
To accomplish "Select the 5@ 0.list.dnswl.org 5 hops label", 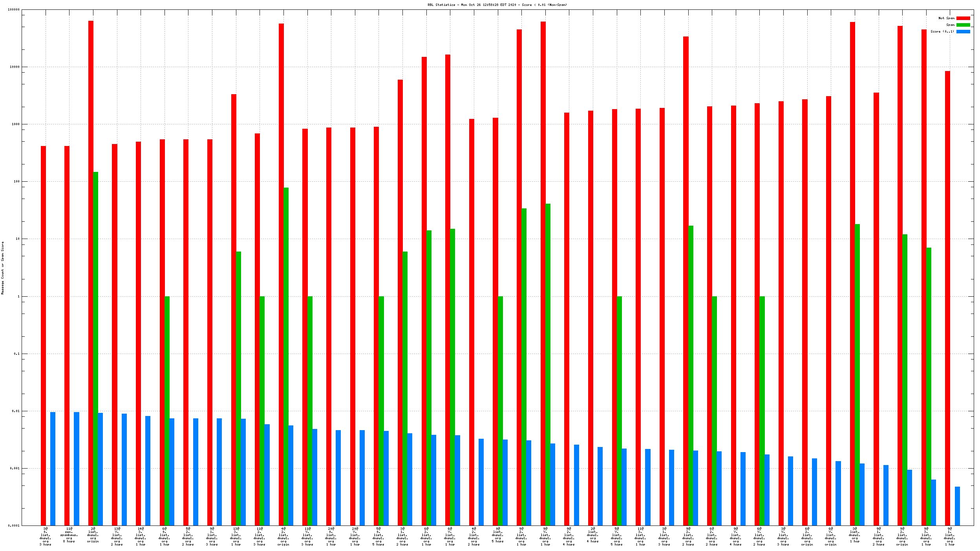I will 378,536.
